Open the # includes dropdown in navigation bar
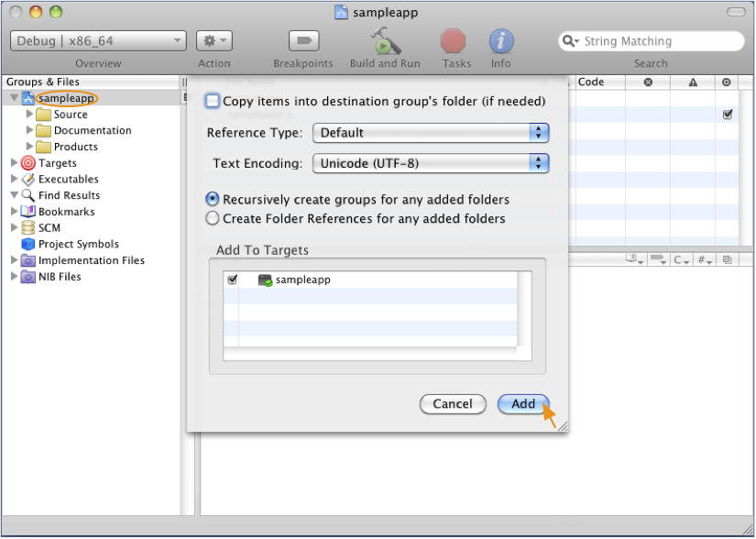The width and height of the screenshot is (756, 539). pyautogui.click(x=705, y=259)
